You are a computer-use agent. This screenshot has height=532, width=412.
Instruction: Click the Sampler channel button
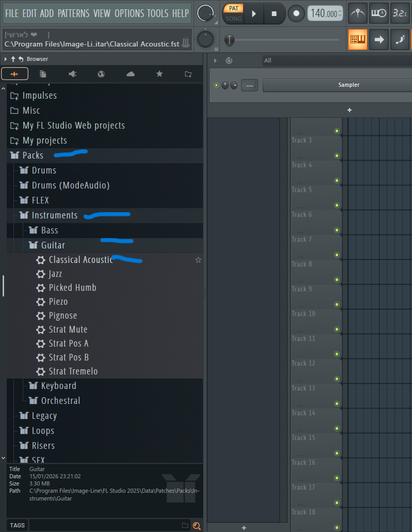pos(348,85)
